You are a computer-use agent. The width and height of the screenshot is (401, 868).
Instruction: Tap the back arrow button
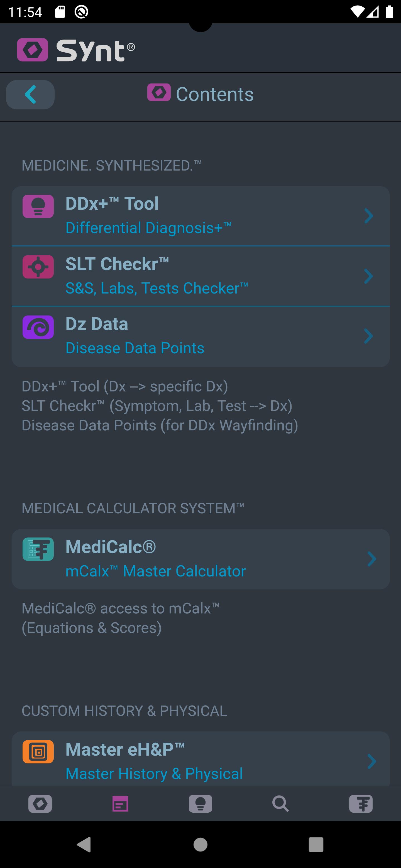point(30,94)
